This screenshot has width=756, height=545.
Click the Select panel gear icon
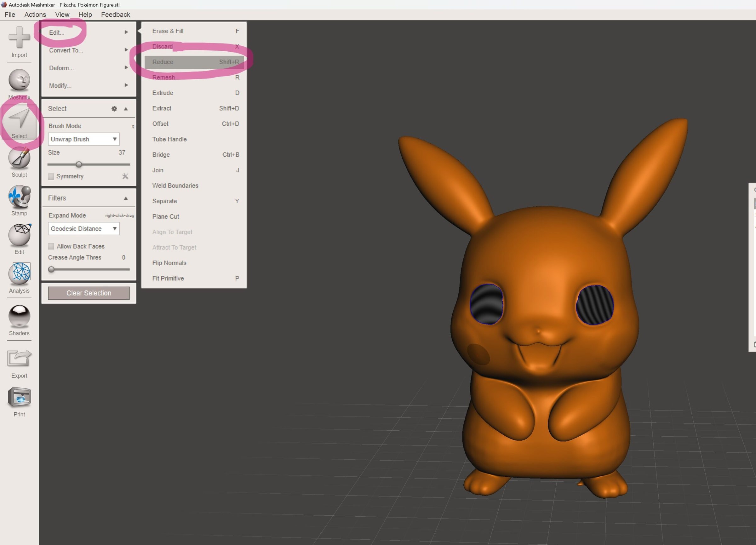(114, 109)
